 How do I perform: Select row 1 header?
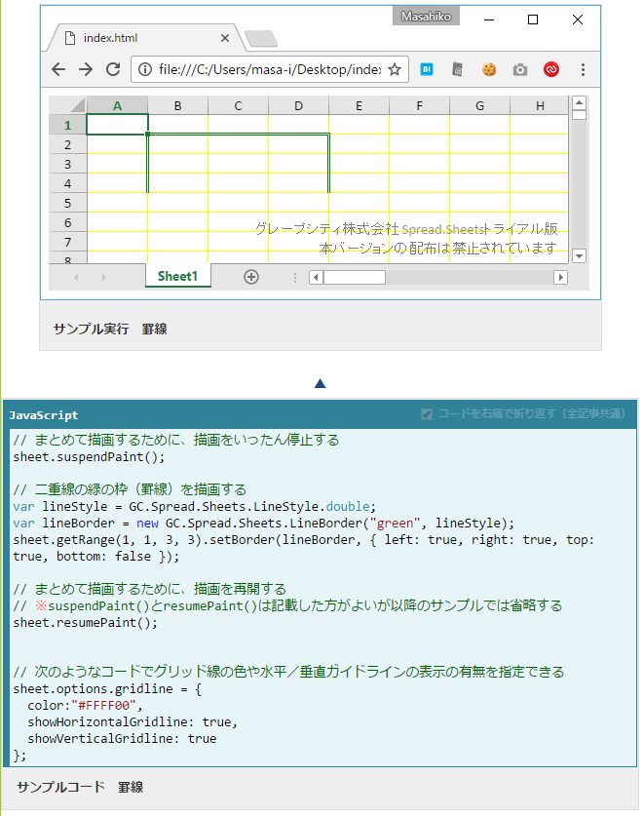tap(67, 125)
